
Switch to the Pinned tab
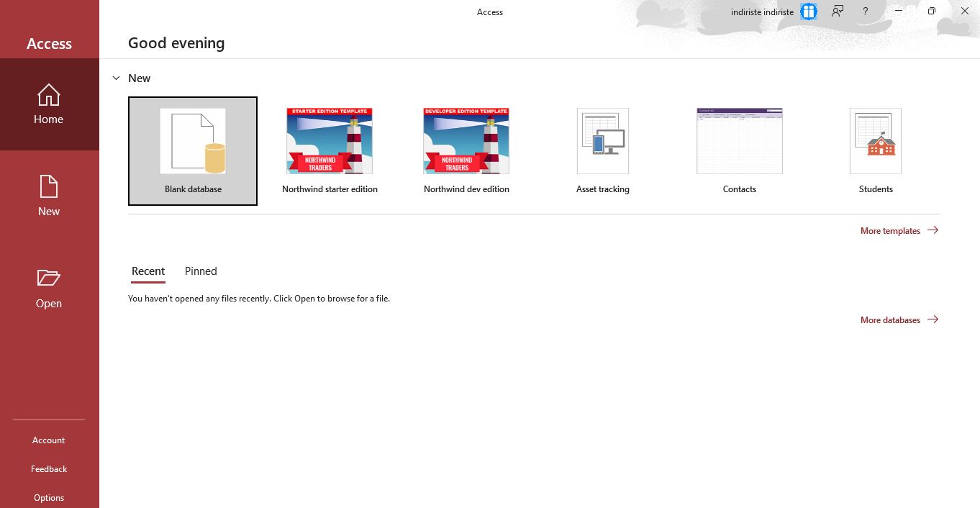[x=201, y=271]
